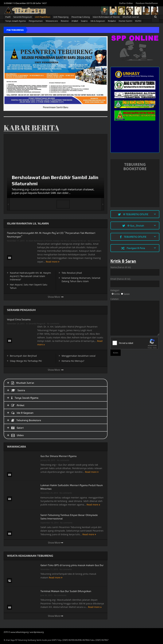Viewport: 163px width, 644px height.
Task: Expand the Sastra accordion plus sign
Action: 8,390
